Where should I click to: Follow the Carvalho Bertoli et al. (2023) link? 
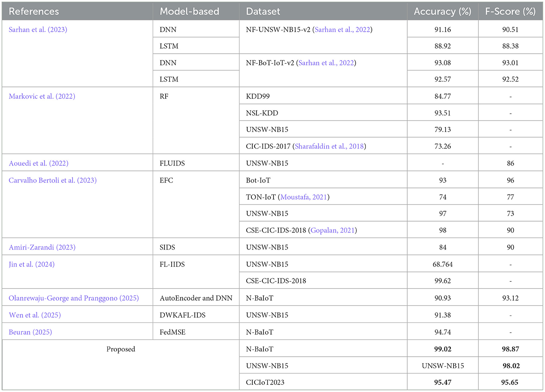(53, 180)
